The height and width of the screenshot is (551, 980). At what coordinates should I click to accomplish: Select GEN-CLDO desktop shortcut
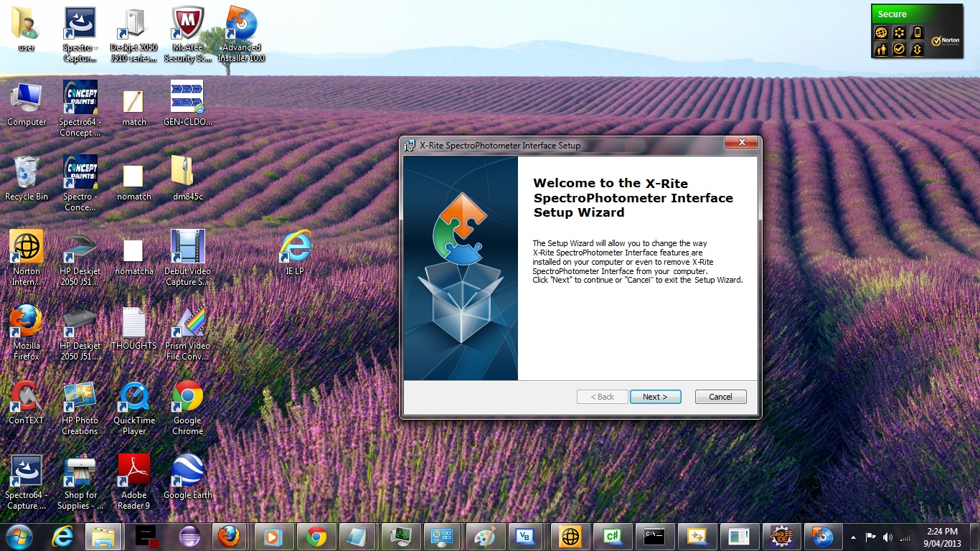187,103
